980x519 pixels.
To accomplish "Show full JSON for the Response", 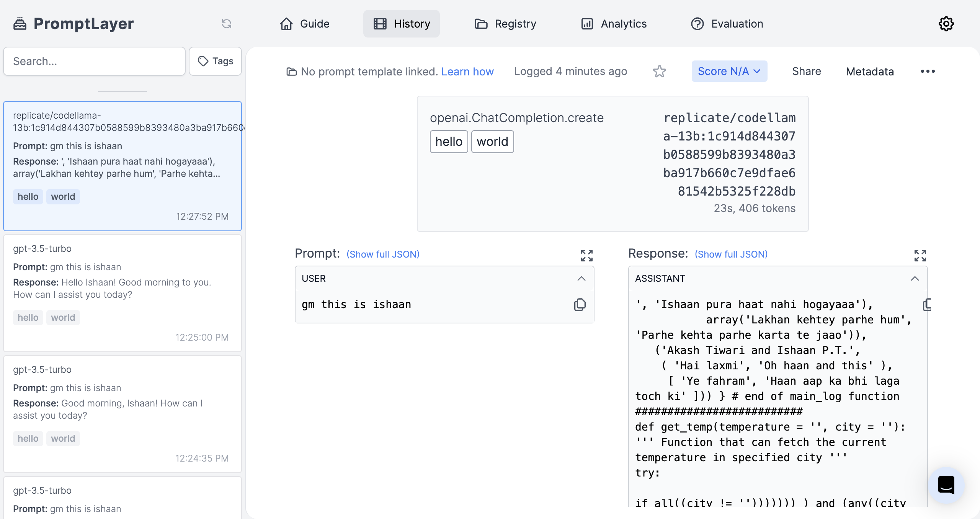I will (731, 254).
